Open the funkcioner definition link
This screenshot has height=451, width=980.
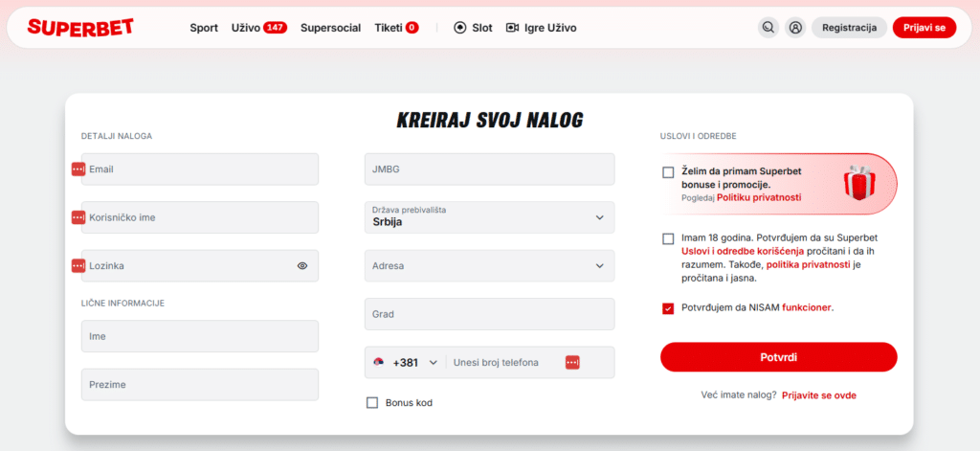pos(807,307)
